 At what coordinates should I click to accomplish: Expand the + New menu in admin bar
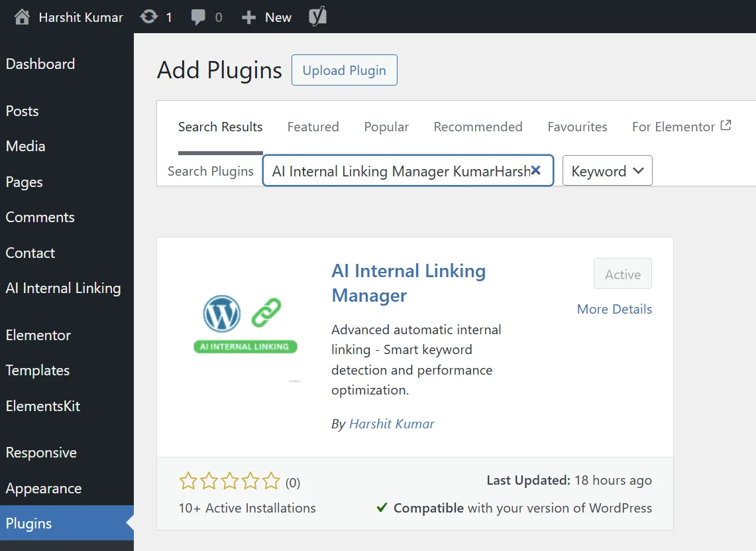pos(265,17)
